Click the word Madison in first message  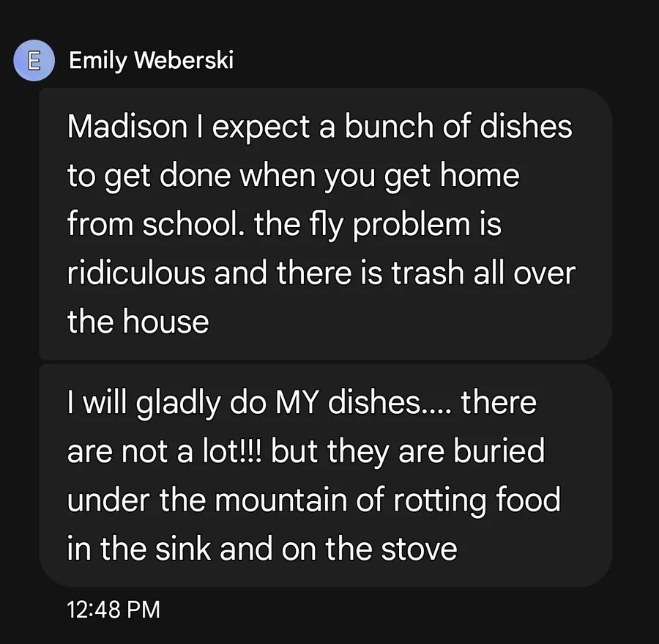click(127, 127)
